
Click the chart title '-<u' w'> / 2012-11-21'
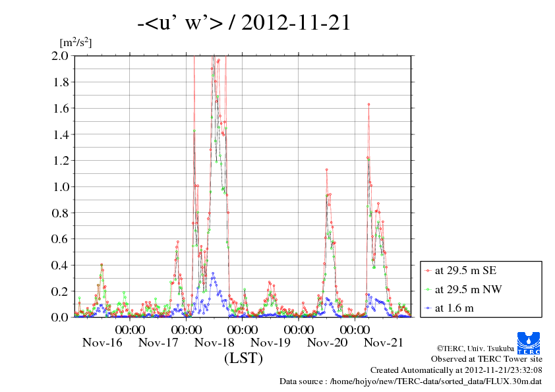[244, 22]
